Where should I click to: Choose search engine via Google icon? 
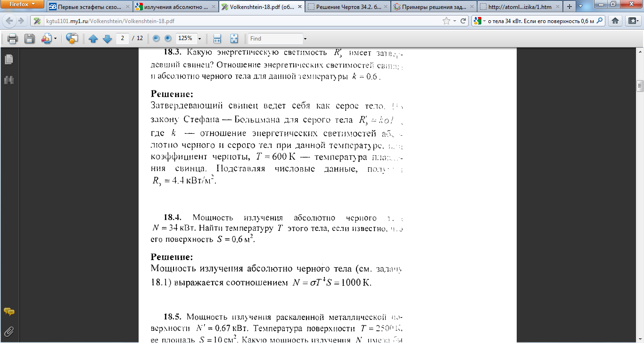click(x=479, y=21)
